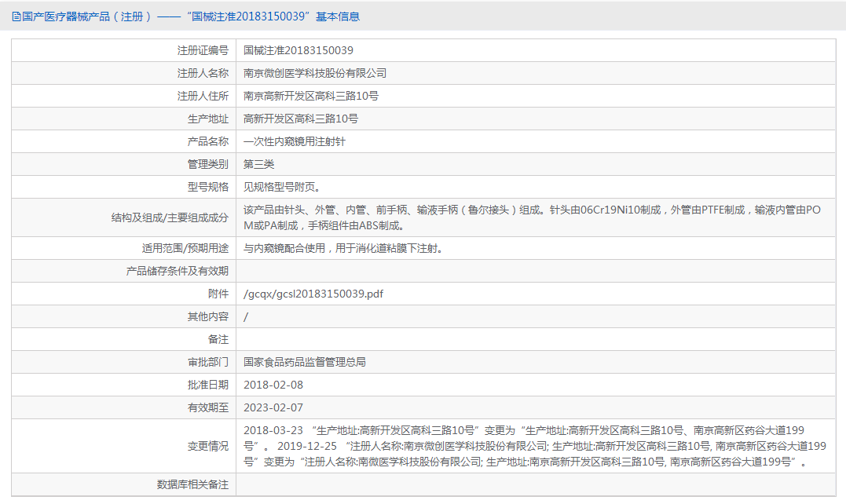Click the 适用范围/预期用途 label
The width and height of the screenshot is (846, 504).
(185, 248)
